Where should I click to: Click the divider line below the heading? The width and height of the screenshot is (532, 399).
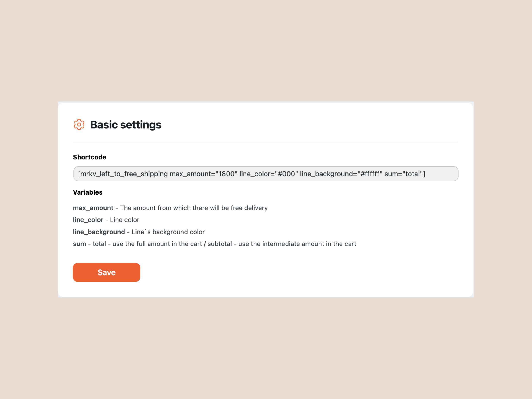(x=265, y=142)
